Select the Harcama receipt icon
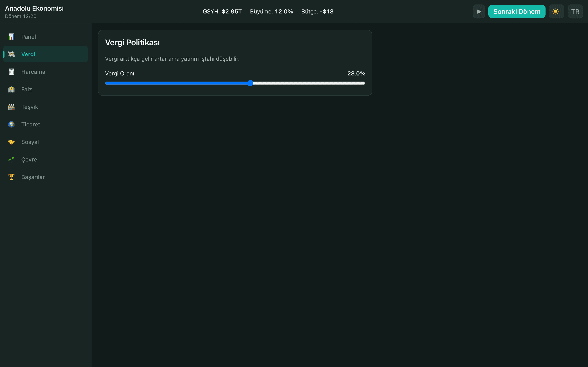Screen dimensions: 588x367 (11, 72)
